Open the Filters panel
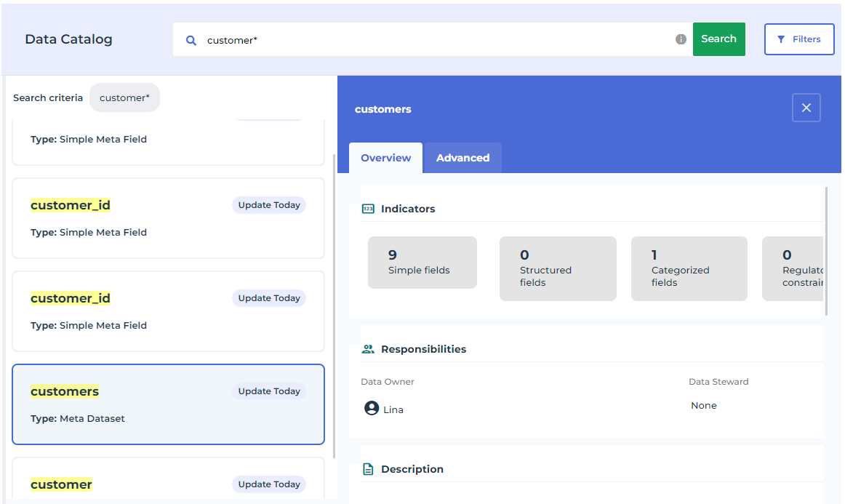This screenshot has width=845, height=504. 798,39
